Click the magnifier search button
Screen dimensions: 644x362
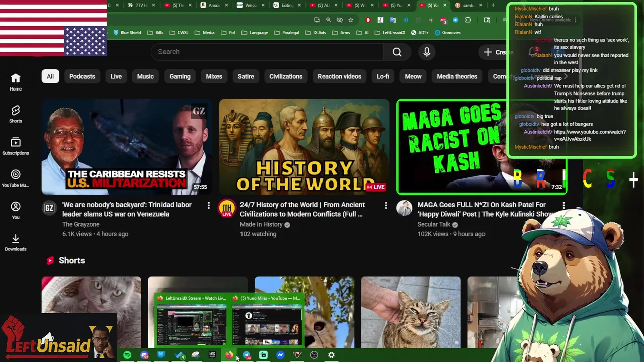click(397, 52)
